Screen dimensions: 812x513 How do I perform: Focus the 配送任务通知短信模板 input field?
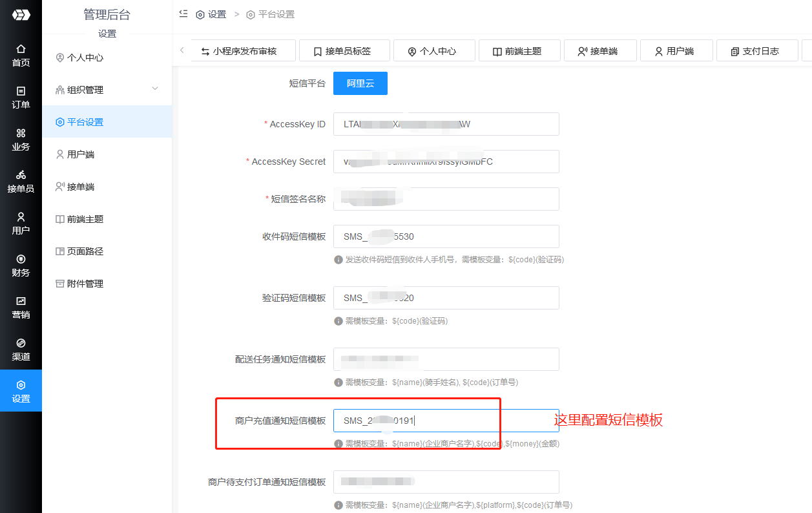pos(446,359)
